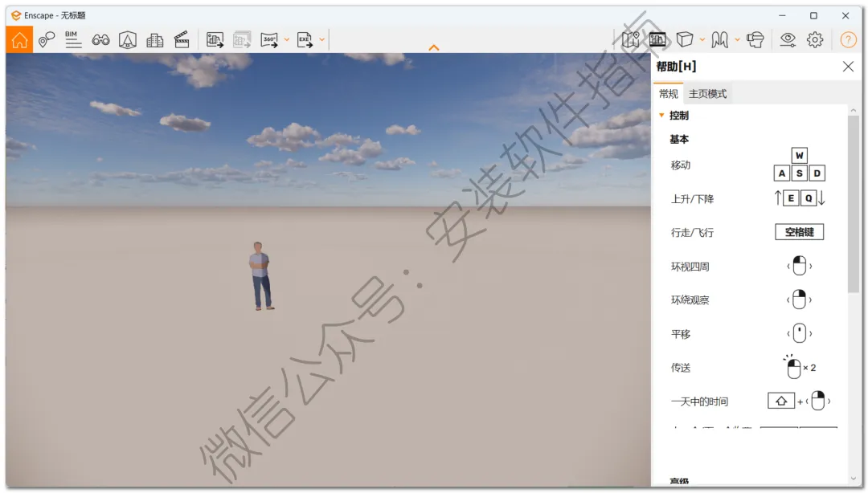Click the 传送 label
The height and width of the screenshot is (493, 868).
point(681,368)
